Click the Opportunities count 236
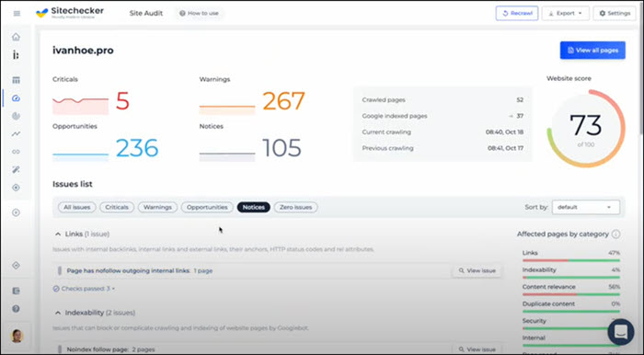The height and width of the screenshot is (355, 644). [x=137, y=148]
